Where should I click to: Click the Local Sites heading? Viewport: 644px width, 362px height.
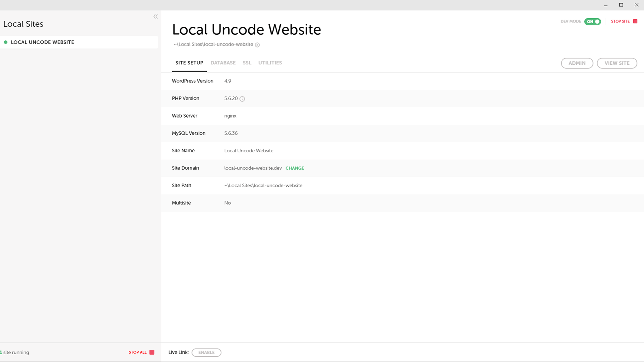click(23, 24)
